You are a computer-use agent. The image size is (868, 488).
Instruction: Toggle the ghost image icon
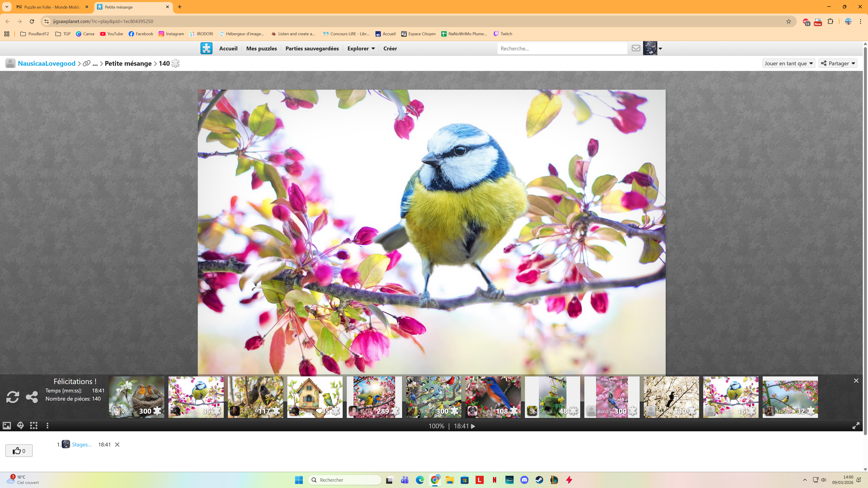click(x=20, y=426)
